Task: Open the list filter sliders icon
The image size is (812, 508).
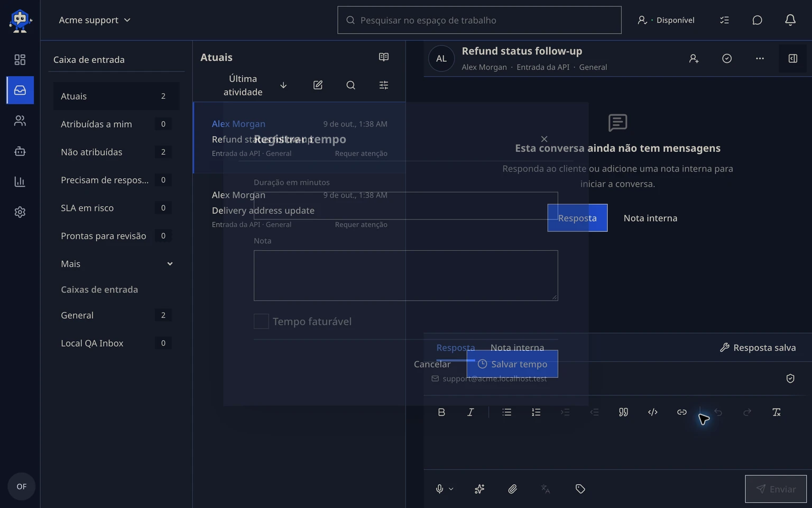Action: click(384, 85)
